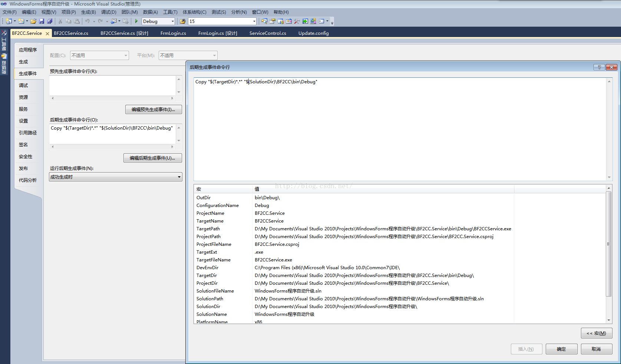Click the Cut scissors toolbar icon
Screen dimensions: 621x364
pyautogui.click(x=60, y=21)
